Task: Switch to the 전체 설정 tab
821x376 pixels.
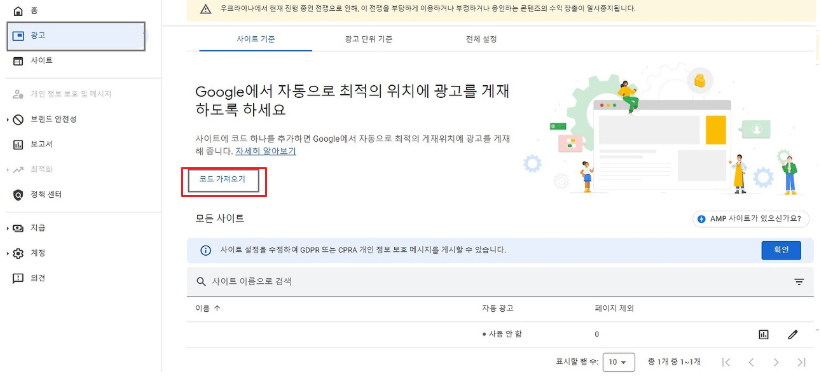Action: (x=481, y=40)
